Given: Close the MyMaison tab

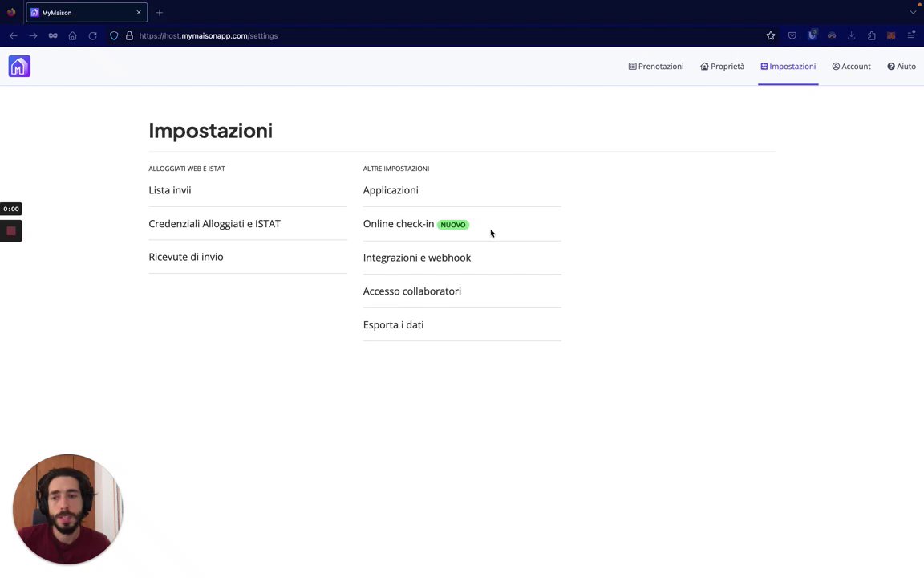Looking at the screenshot, I should click(139, 12).
